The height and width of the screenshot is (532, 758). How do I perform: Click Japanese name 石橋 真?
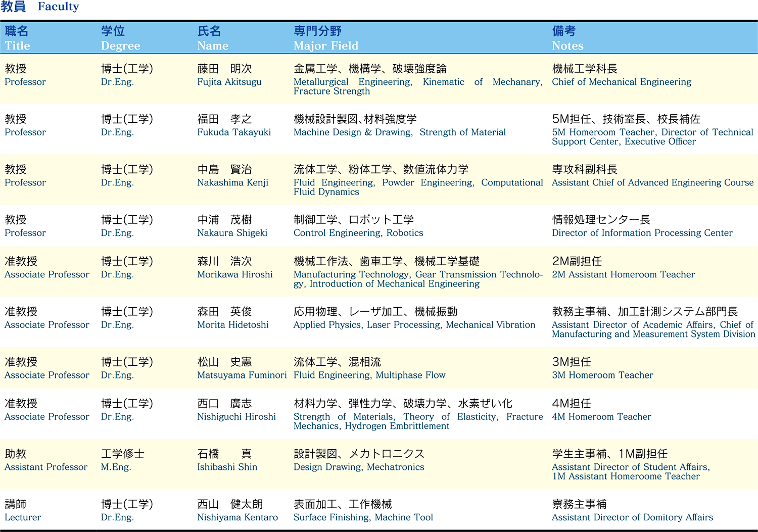pyautogui.click(x=224, y=454)
